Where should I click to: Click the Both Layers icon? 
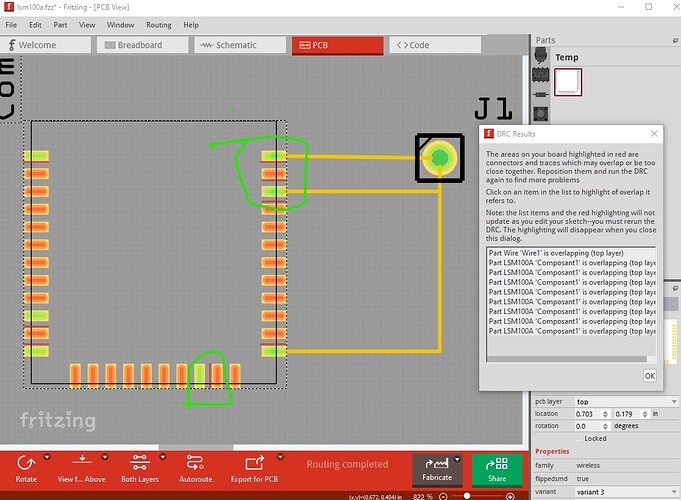pyautogui.click(x=140, y=462)
